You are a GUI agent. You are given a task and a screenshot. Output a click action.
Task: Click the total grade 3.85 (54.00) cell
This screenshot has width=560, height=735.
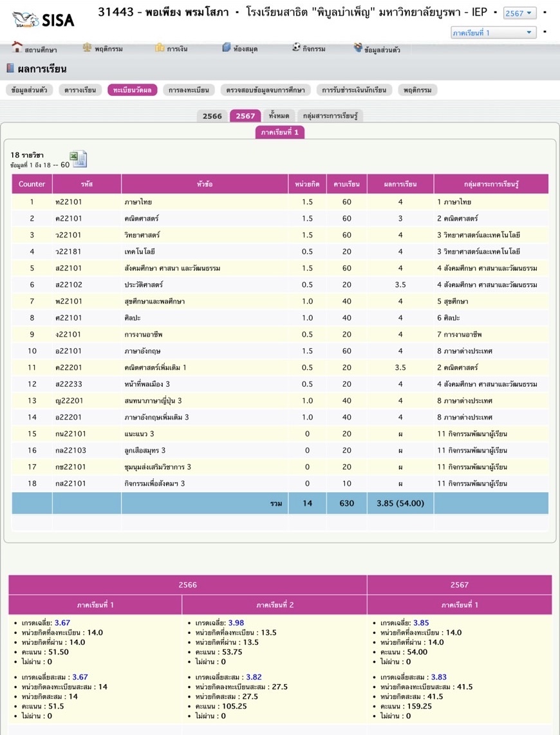point(400,503)
